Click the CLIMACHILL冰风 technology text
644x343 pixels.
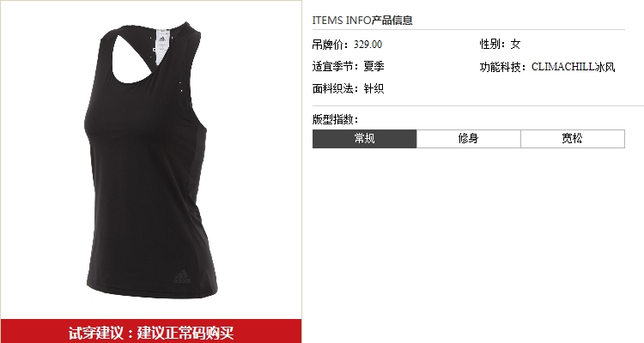point(573,67)
